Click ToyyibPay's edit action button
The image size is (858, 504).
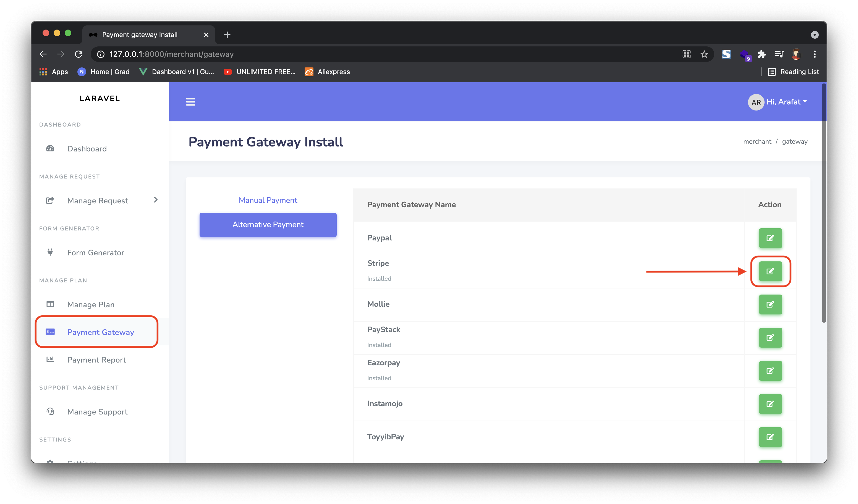[x=770, y=437]
